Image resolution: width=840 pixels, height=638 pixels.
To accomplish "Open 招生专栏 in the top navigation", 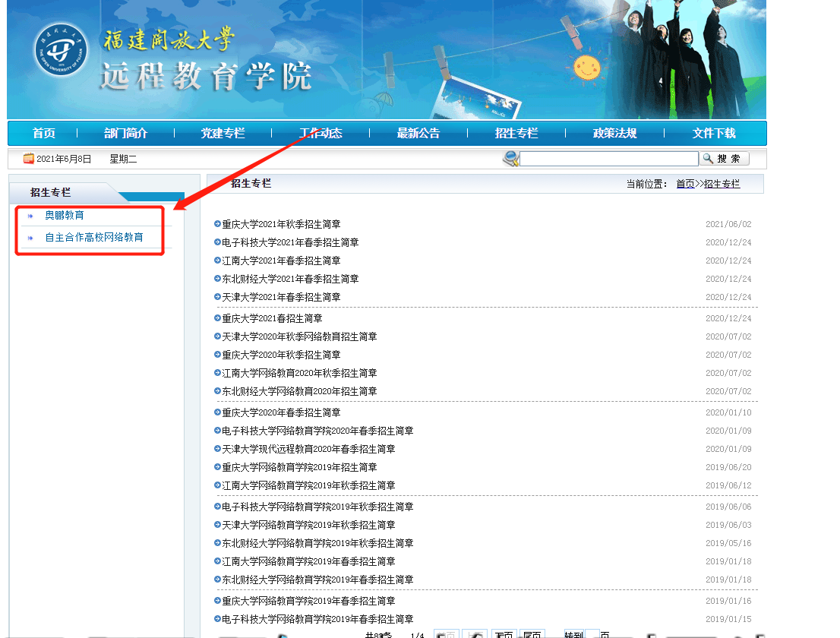I will tap(516, 134).
